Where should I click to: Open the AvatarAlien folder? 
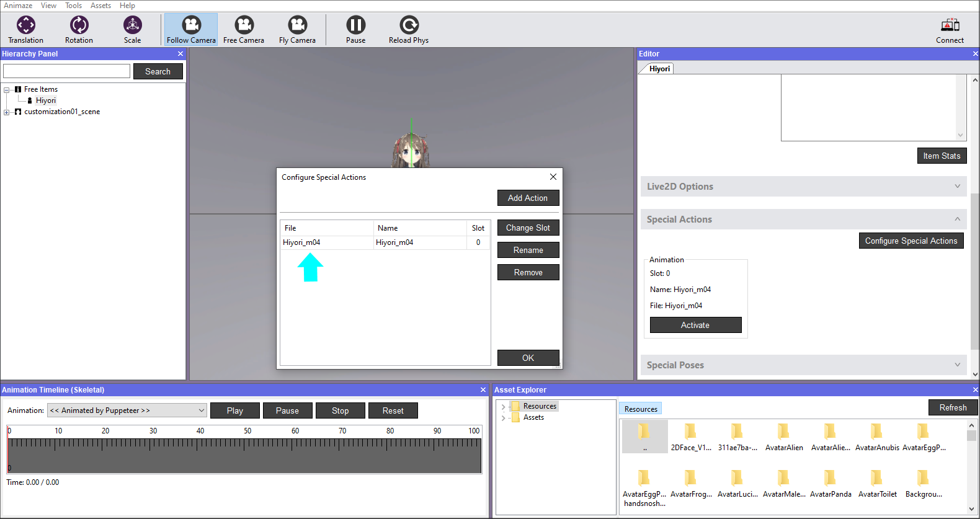784,437
